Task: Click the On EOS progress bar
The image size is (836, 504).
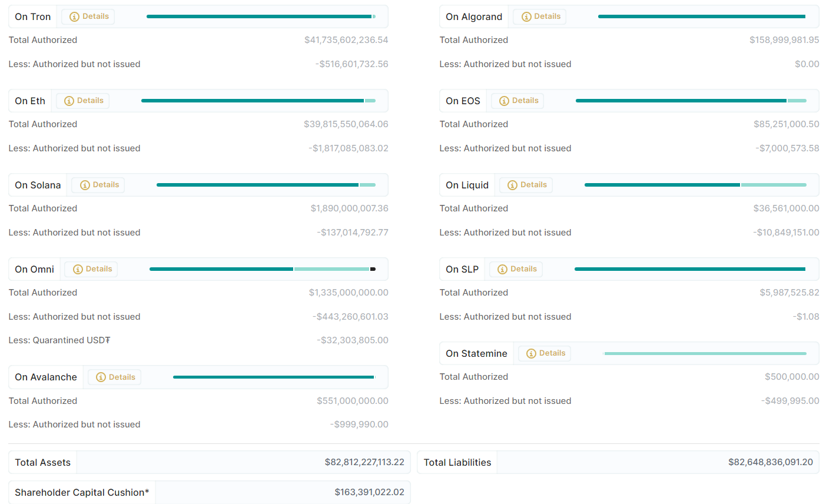Action: point(691,101)
